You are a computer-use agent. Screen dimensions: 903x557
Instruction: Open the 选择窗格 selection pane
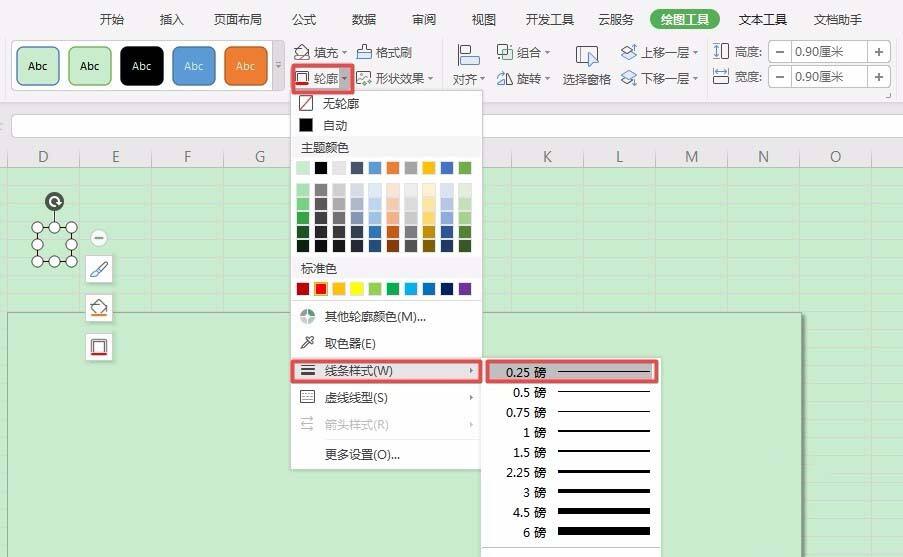586,66
